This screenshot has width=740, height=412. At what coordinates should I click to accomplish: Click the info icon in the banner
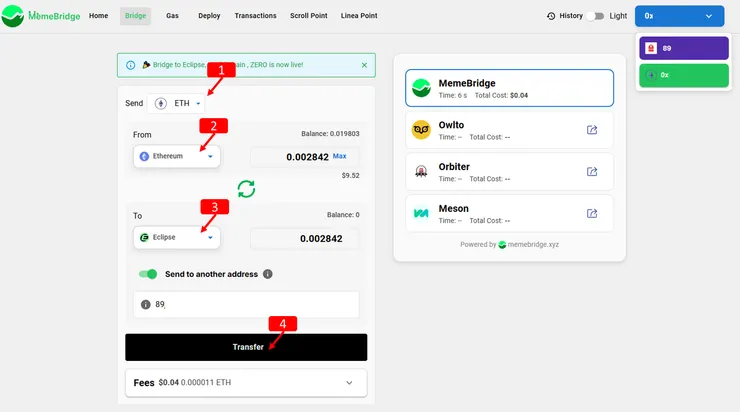[x=131, y=65]
